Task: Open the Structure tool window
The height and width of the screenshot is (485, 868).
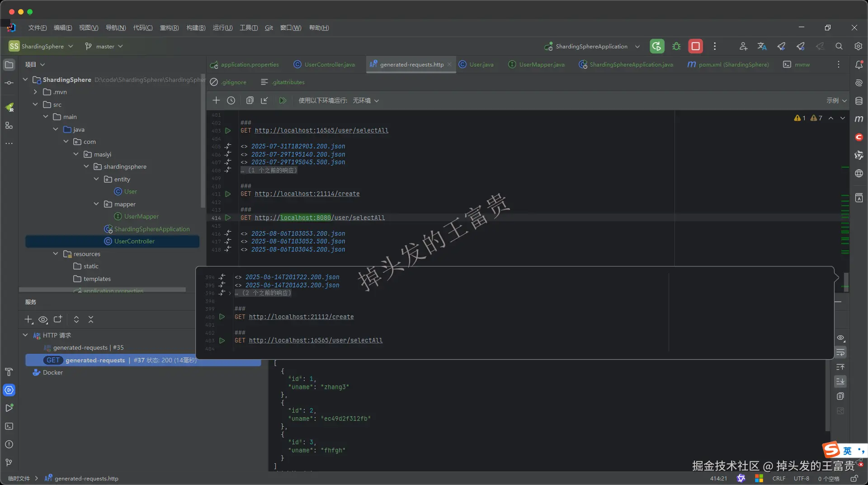Action: click(9, 125)
